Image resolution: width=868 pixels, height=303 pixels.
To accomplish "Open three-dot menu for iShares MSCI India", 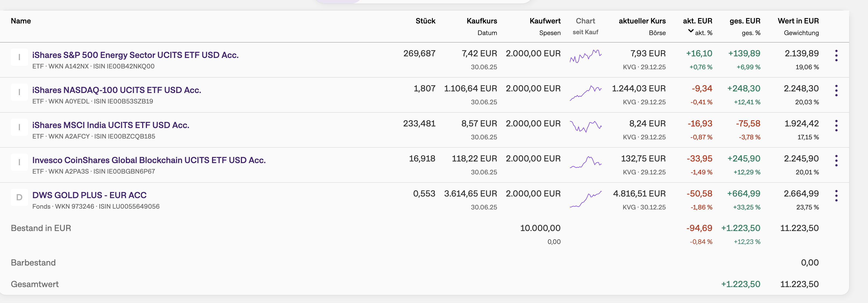I will click(x=836, y=126).
